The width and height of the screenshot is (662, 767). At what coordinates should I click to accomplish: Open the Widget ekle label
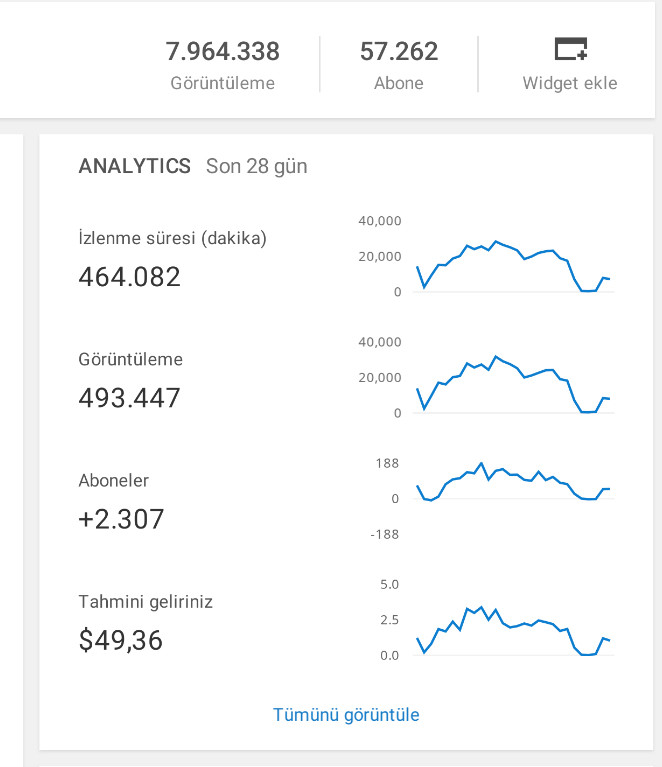click(570, 83)
